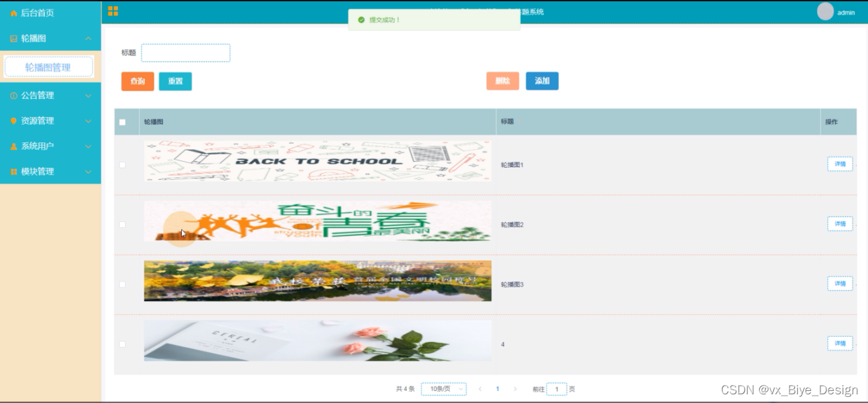Open 详情 for item 4
Viewport: 868px width, 403px height.
point(840,344)
